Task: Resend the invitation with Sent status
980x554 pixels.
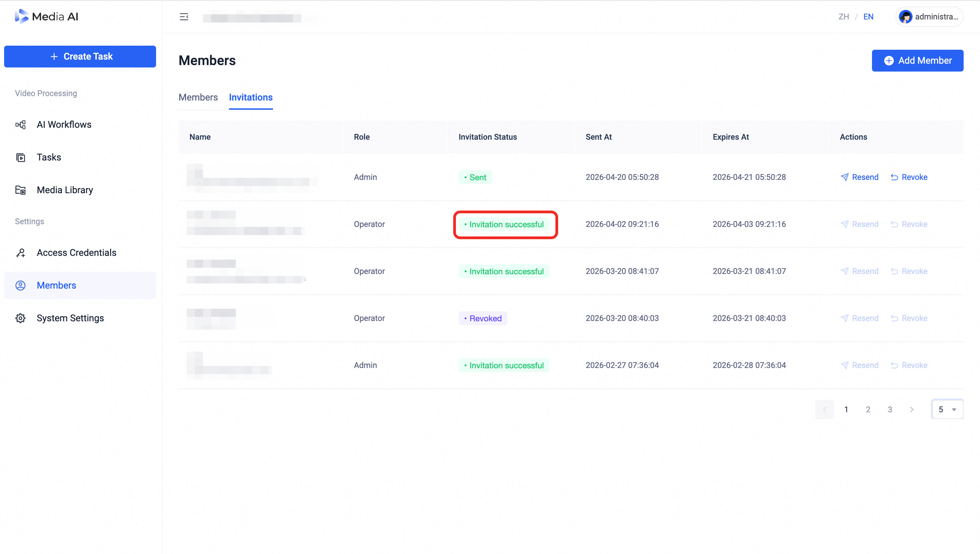Action: pyautogui.click(x=859, y=177)
